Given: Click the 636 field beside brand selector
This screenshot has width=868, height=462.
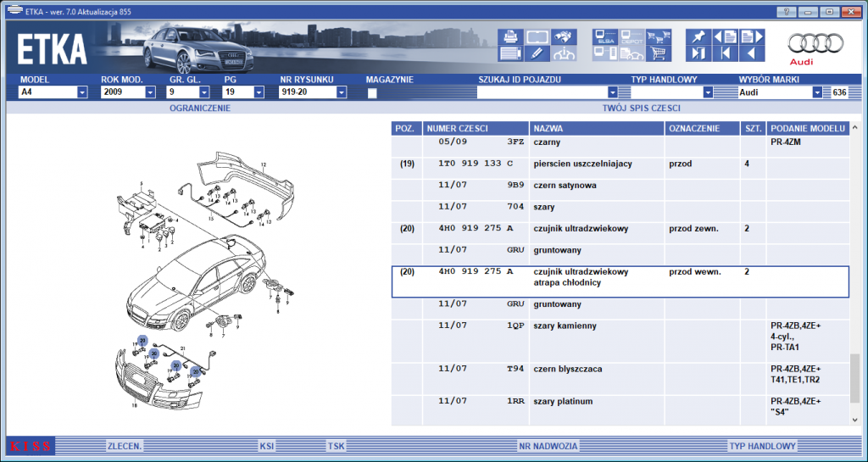Looking at the screenshot, I should [x=839, y=92].
